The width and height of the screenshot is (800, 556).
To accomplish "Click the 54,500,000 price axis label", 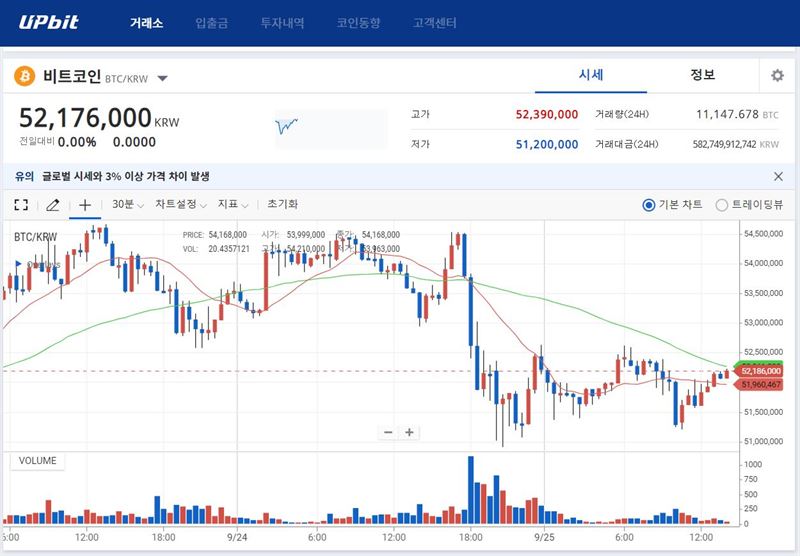I will coord(763,234).
